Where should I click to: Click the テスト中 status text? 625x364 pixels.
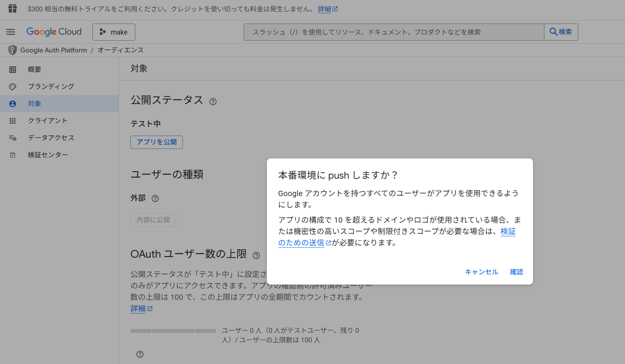click(146, 124)
